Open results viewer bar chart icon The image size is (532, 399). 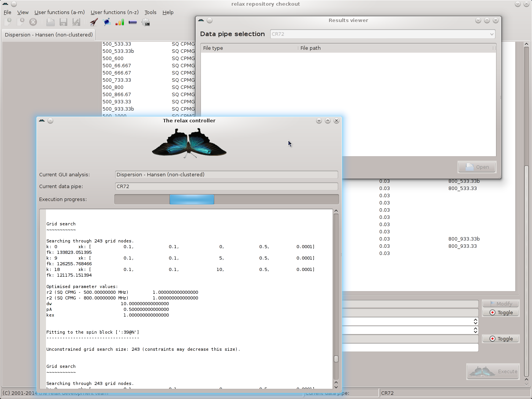pos(120,22)
